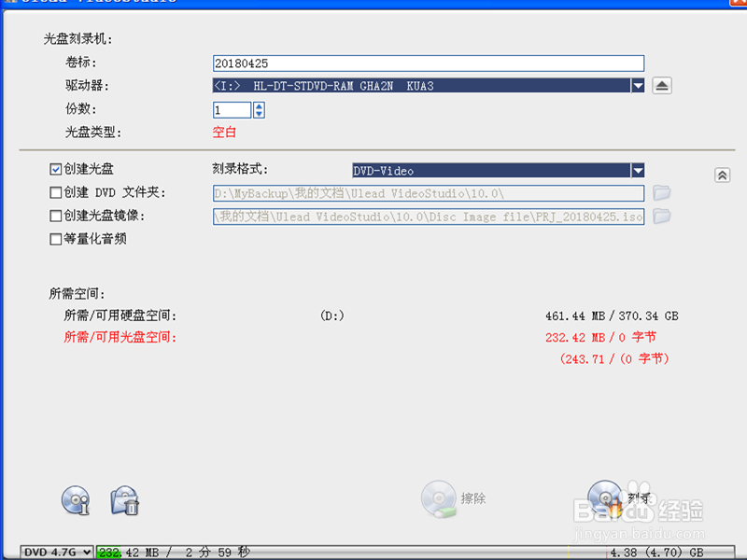The image size is (747, 560).
Task: Uncheck the 创建光盘 checkbox
Action: pos(53,169)
